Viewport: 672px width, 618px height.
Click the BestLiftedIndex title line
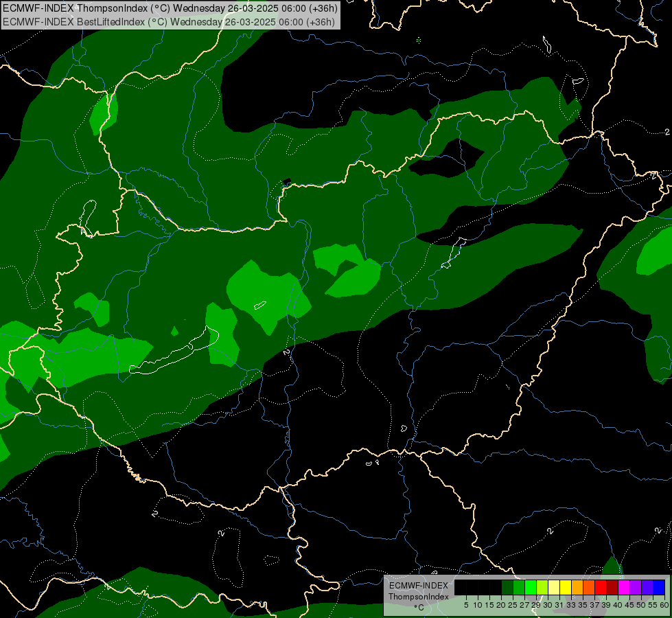coord(168,22)
